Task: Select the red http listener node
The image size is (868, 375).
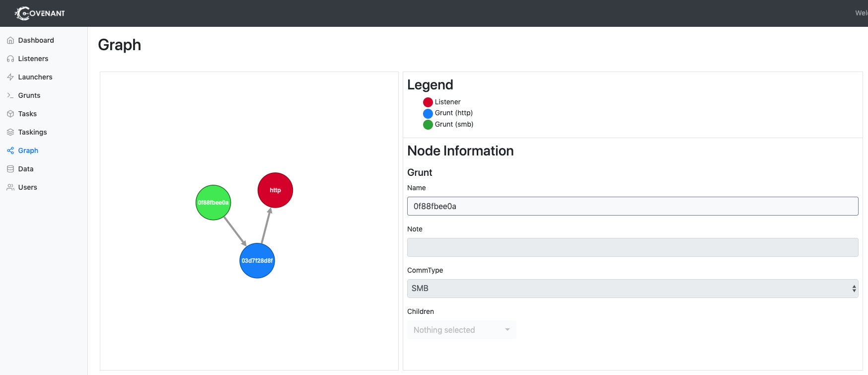Action: click(275, 190)
